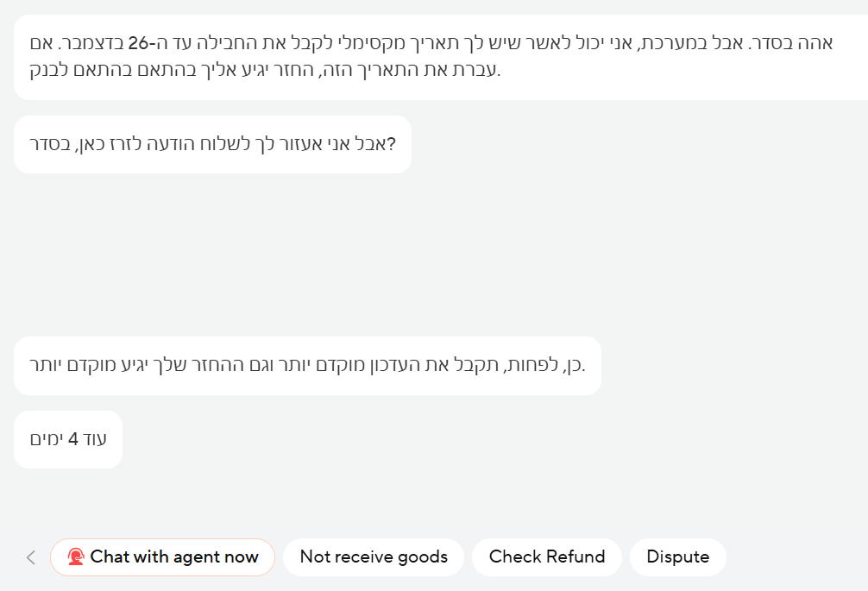Click the message bubble starting with "כן, לפחות"
Viewport: 868px width, 591px height.
pyautogui.click(x=307, y=366)
